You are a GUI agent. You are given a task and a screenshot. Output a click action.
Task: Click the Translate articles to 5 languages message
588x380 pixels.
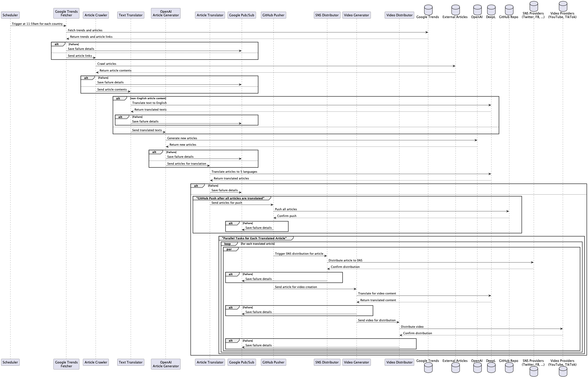click(x=234, y=172)
